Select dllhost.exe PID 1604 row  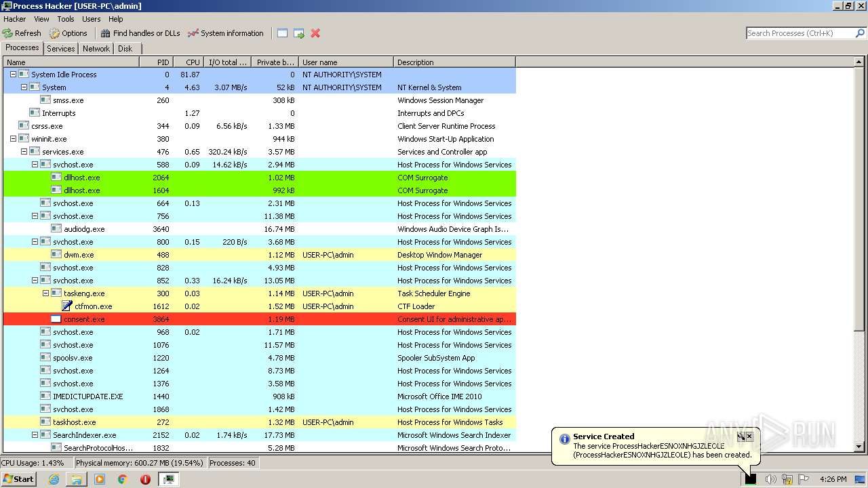tap(260, 190)
